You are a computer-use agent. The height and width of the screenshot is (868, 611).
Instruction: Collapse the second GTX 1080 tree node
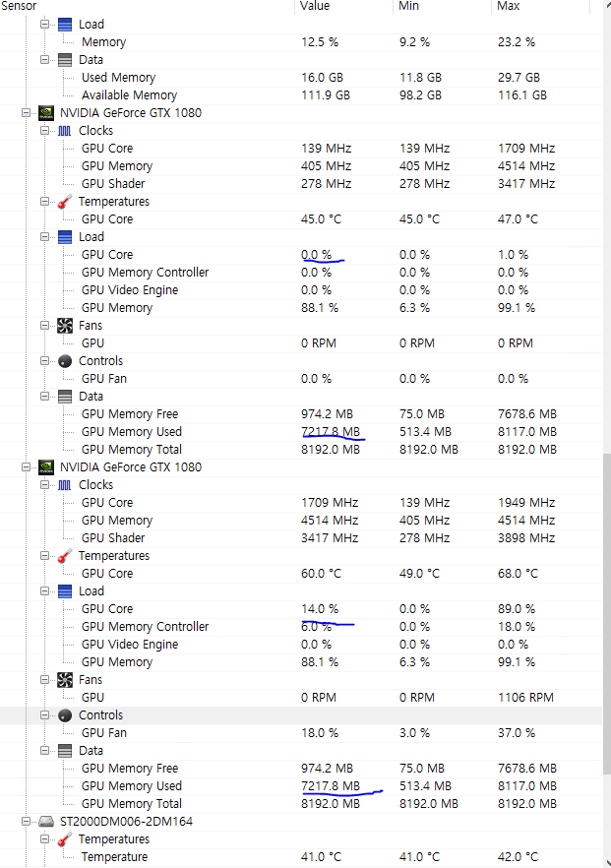tap(26, 466)
